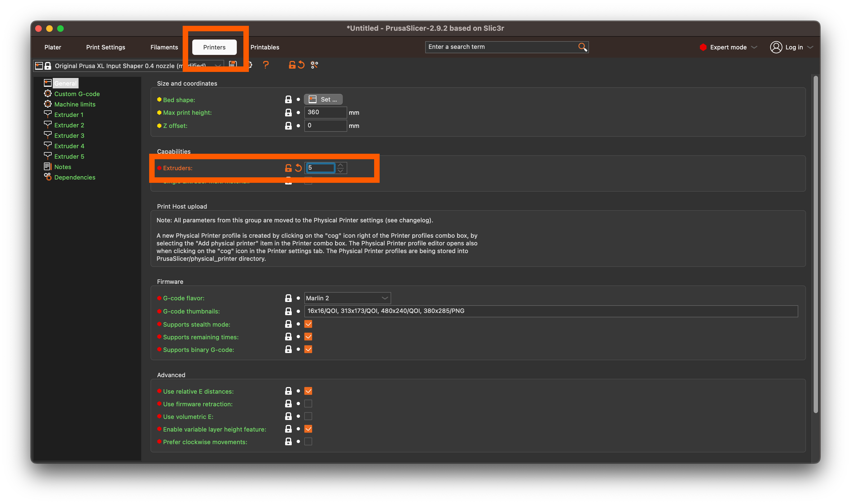The height and width of the screenshot is (504, 851).
Task: Open the Printables tab
Action: pos(265,47)
